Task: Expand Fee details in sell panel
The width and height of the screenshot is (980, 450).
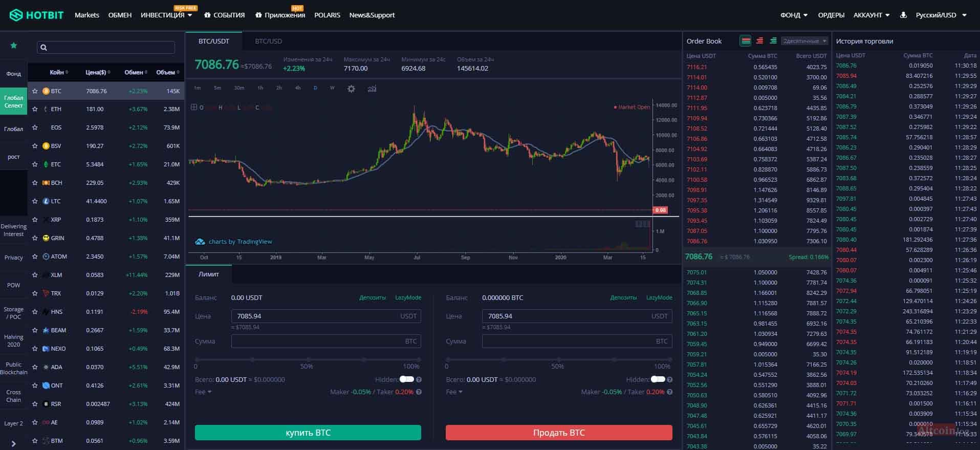Action: (x=453, y=392)
